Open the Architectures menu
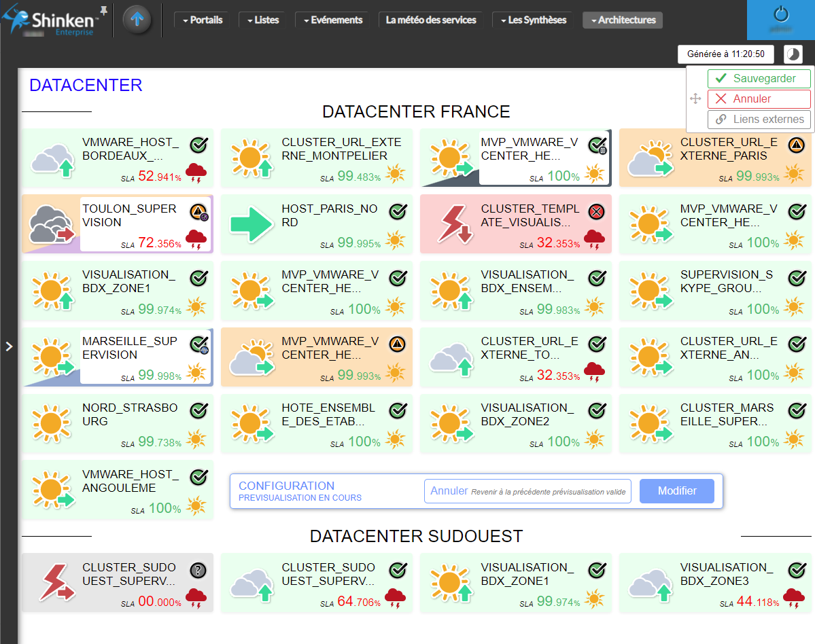Image resolution: width=815 pixels, height=644 pixels. point(622,20)
